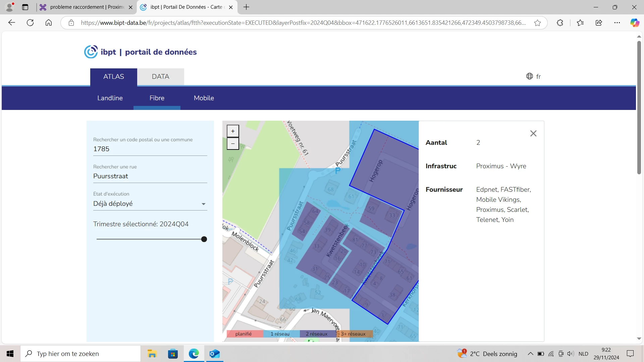Select the Mobile tab
The width and height of the screenshot is (644, 362).
point(204,98)
